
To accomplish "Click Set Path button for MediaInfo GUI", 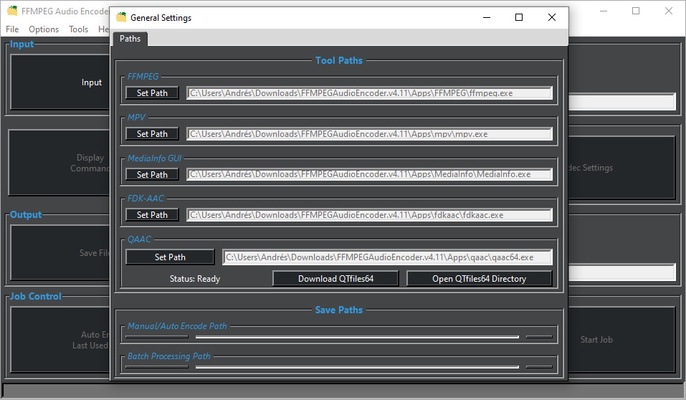I will click(152, 175).
